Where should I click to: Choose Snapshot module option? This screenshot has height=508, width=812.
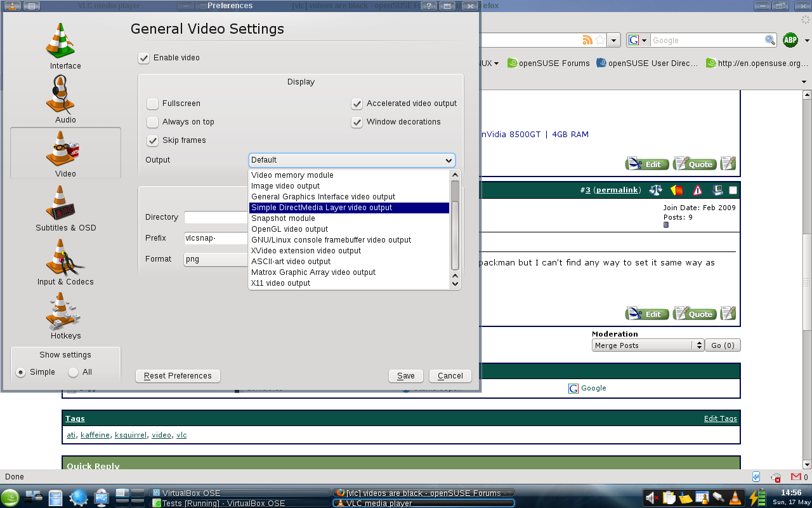349,218
